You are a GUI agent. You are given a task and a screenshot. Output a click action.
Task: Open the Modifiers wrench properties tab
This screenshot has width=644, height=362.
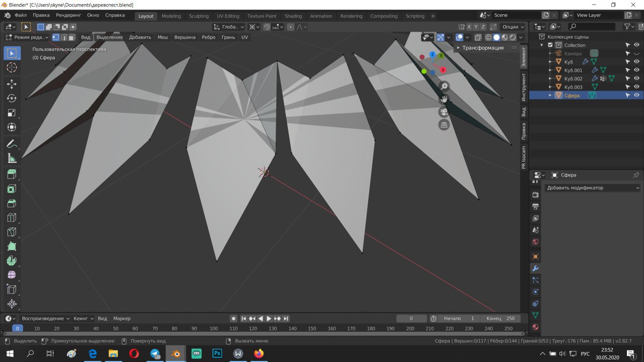pyautogui.click(x=535, y=268)
